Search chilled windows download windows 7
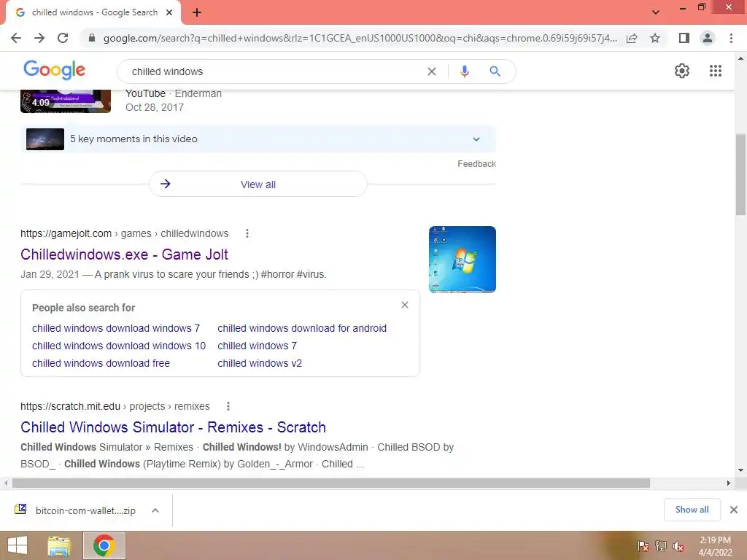This screenshot has width=747, height=560. tap(116, 328)
